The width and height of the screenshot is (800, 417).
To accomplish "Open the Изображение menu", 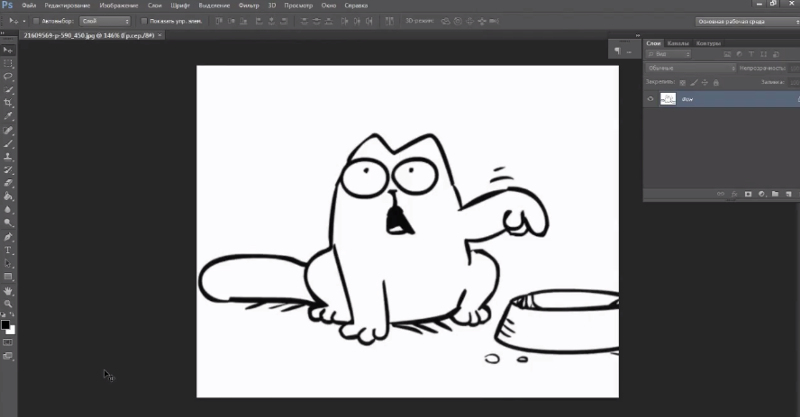I will [x=119, y=6].
